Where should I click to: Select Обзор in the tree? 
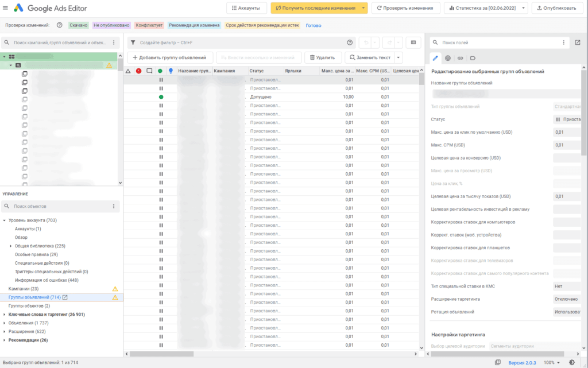click(21, 238)
